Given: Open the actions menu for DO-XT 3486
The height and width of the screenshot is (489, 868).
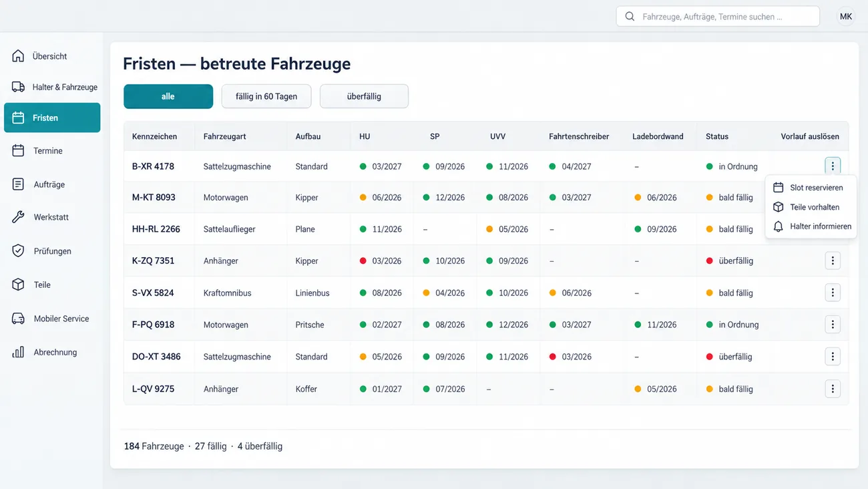Looking at the screenshot, I should pyautogui.click(x=833, y=357).
